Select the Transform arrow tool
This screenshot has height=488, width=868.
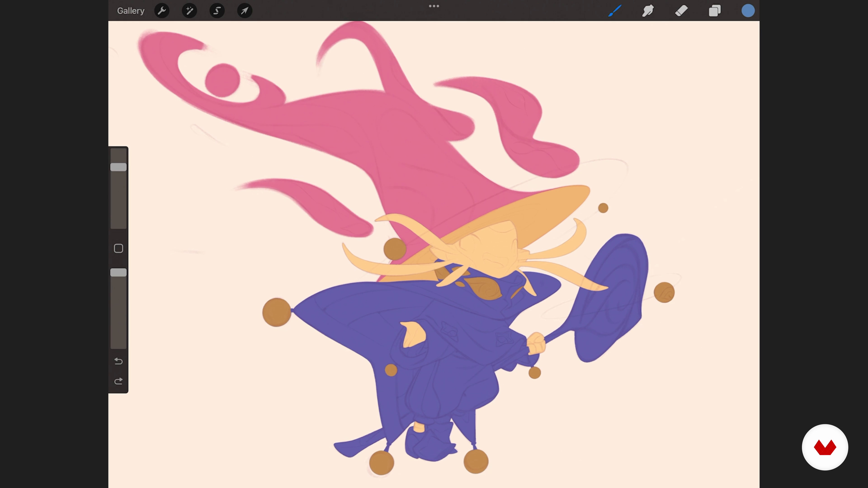(x=245, y=11)
